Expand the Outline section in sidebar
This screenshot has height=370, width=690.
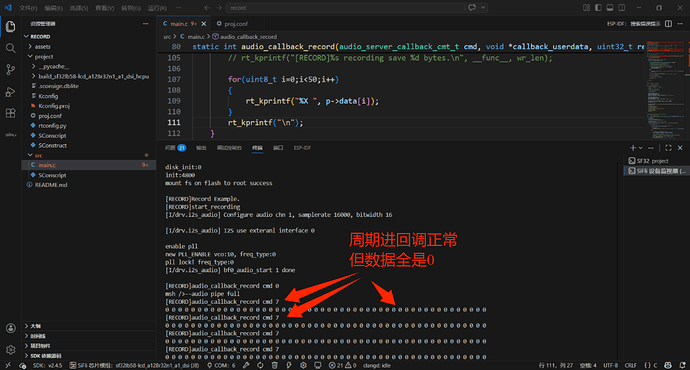89,326
